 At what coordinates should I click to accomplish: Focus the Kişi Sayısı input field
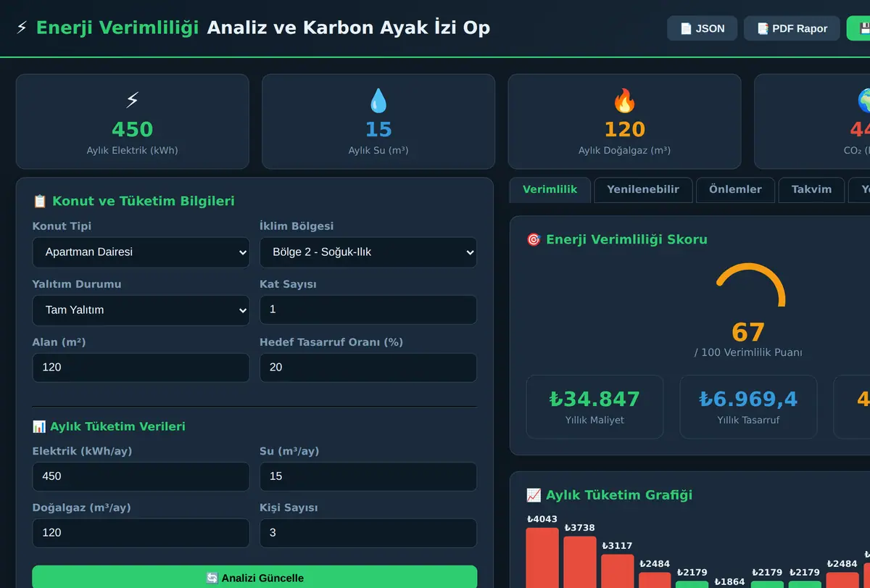368,533
